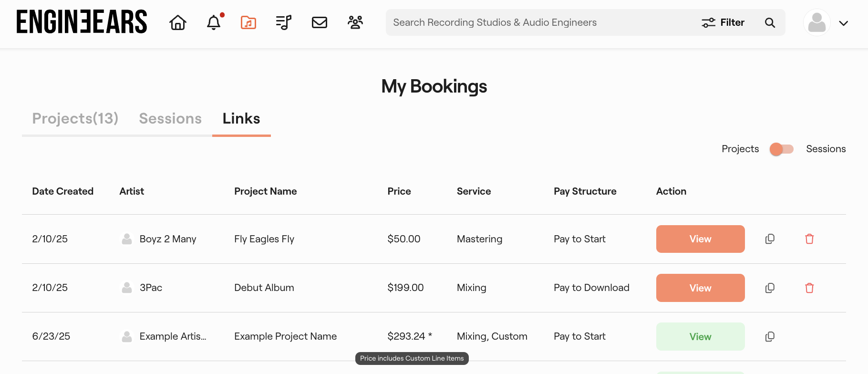Go to the home page icon
Image resolution: width=868 pixels, height=374 pixels.
[178, 22]
